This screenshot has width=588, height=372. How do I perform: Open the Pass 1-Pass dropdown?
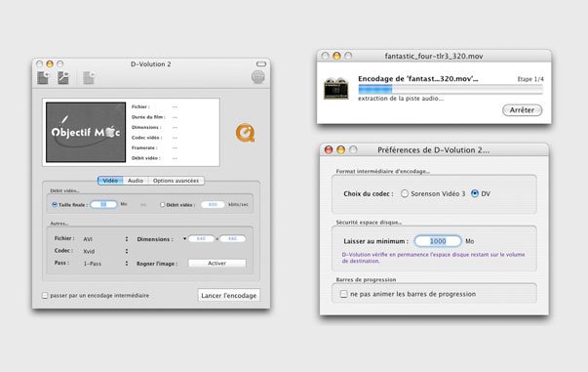105,264
